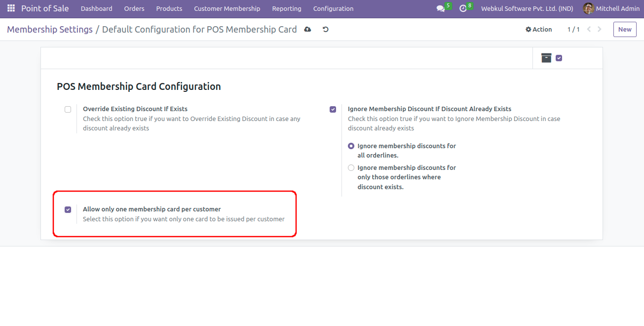The height and width of the screenshot is (326, 644).
Task: Click the archive box icon
Action: pos(546,58)
